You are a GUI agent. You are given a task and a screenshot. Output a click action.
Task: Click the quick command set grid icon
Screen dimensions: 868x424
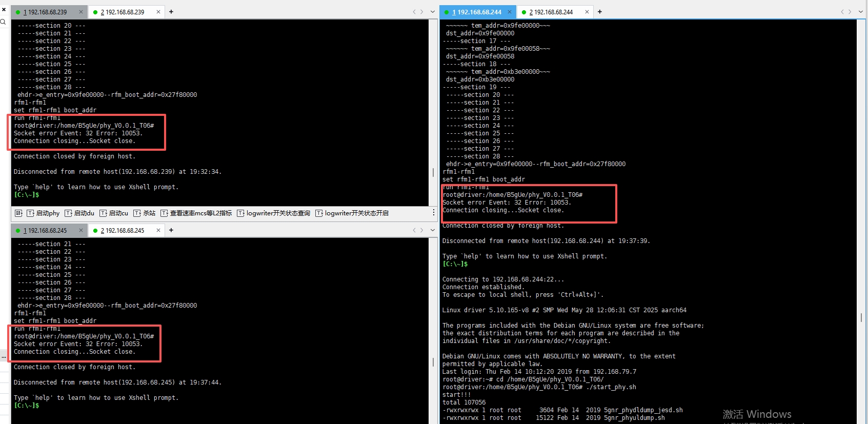pyautogui.click(x=18, y=213)
